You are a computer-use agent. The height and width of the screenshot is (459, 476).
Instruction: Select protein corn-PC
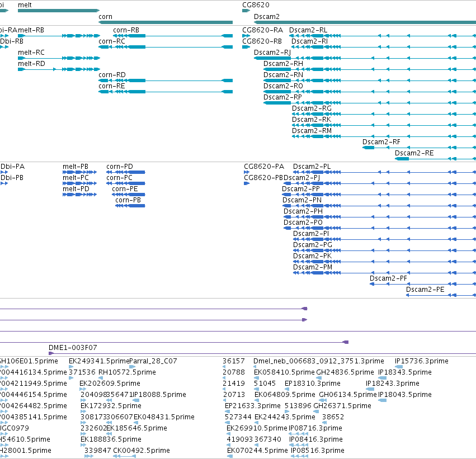tap(126, 183)
